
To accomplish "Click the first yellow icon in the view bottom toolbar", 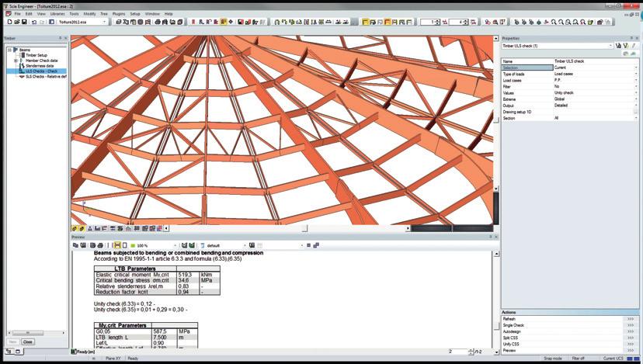I will (x=75, y=228).
